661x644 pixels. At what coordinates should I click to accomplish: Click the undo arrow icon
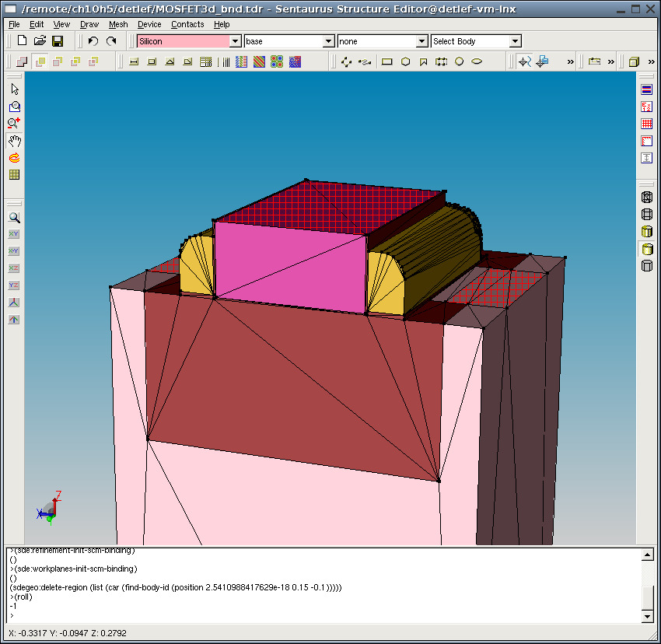point(93,41)
